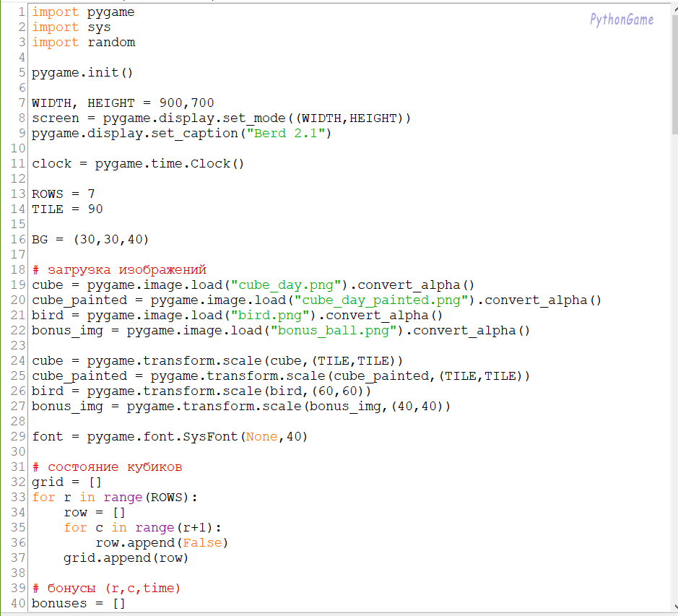The width and height of the screenshot is (678, 616).
Task: Click the vertical scrollbar thumb
Action: pos(675,74)
